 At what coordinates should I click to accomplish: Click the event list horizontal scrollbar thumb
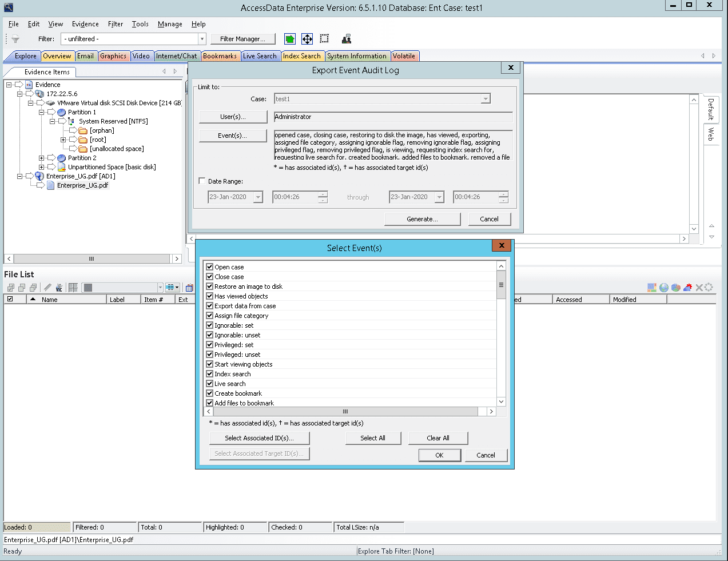345,412
